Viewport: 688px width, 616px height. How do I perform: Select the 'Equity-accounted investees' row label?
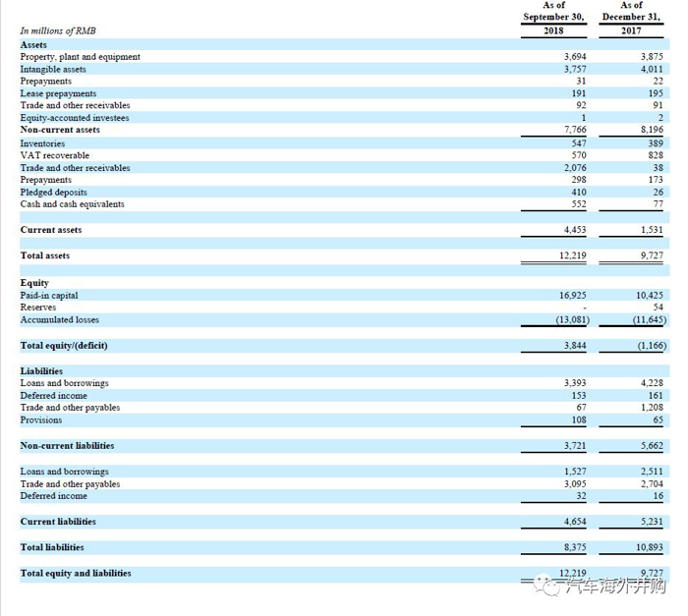pos(75,118)
